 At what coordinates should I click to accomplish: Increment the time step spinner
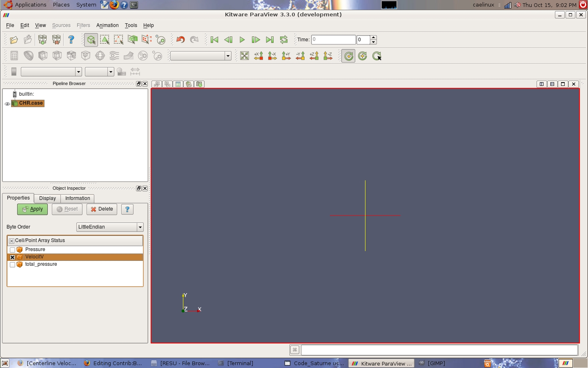tap(373, 38)
